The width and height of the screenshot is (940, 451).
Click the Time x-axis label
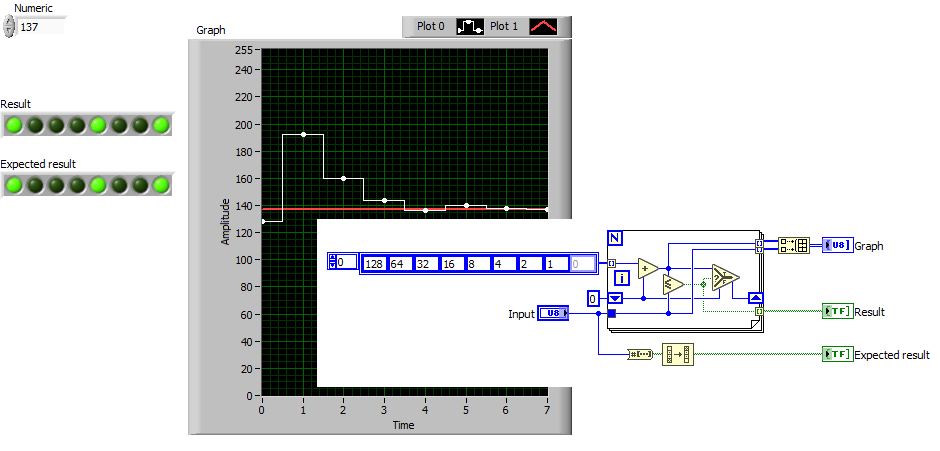click(403, 425)
